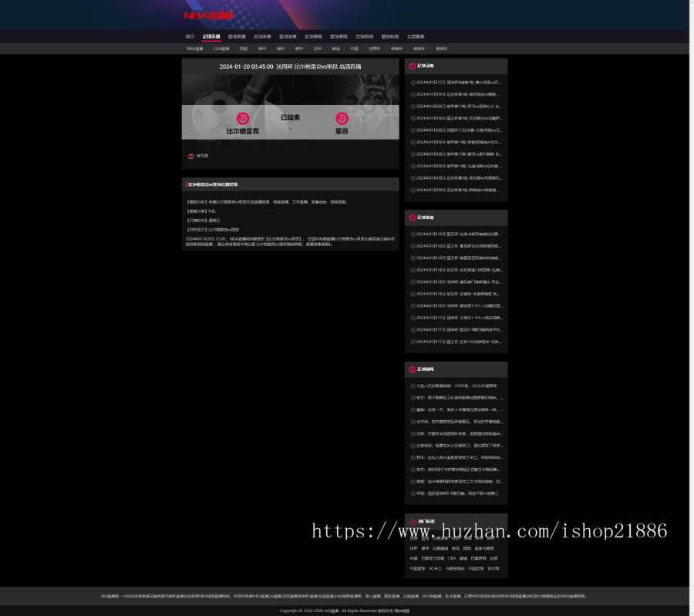Click the 足球集锦 panel header icon
694x616 pixels.
[412, 217]
